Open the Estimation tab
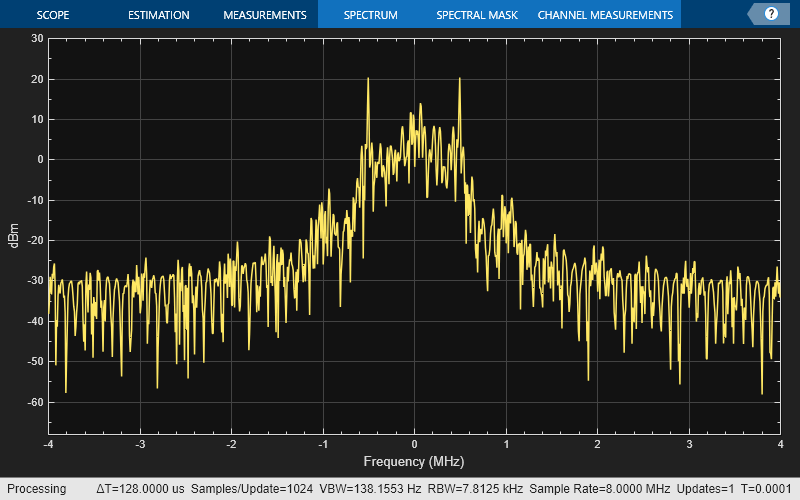This screenshot has width=800, height=500. pos(158,15)
